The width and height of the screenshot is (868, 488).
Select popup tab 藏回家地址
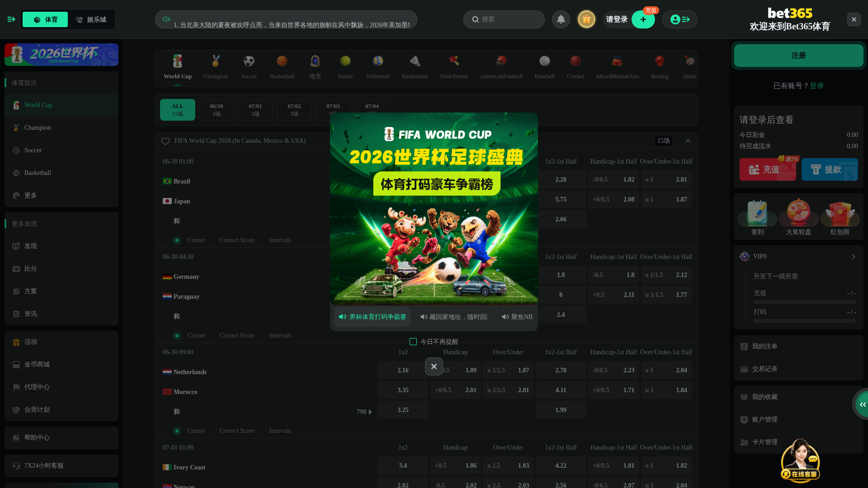tap(453, 317)
